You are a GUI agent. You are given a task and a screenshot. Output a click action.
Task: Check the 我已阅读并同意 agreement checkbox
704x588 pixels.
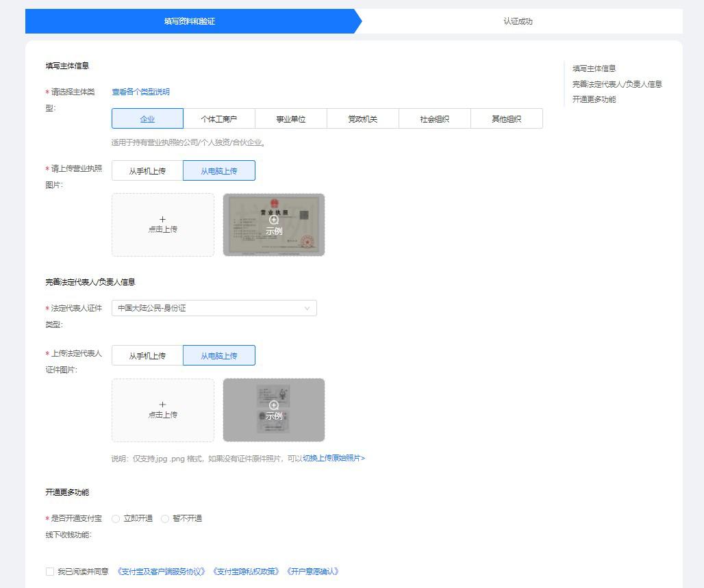(x=49, y=570)
